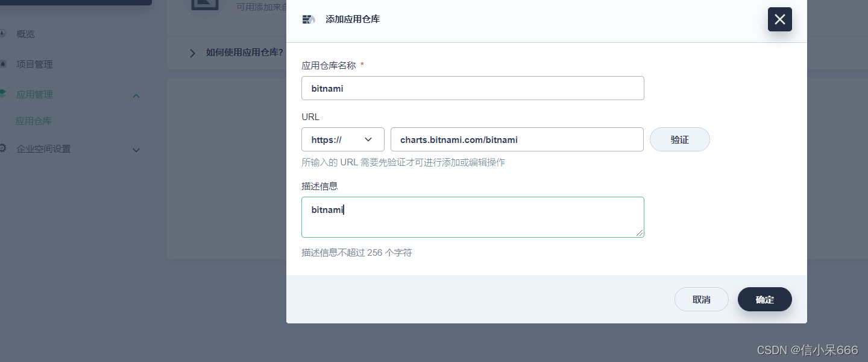
Task: Click the 描述信息 label
Action: pos(319,186)
